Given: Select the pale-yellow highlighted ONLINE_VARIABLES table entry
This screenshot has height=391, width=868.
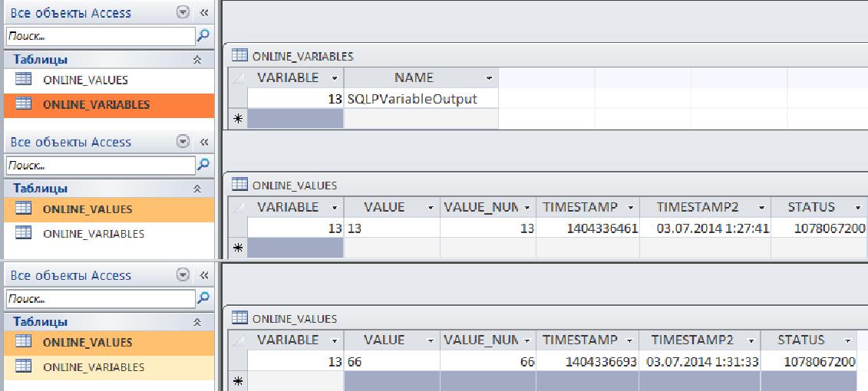Looking at the screenshot, I should coord(93,367).
